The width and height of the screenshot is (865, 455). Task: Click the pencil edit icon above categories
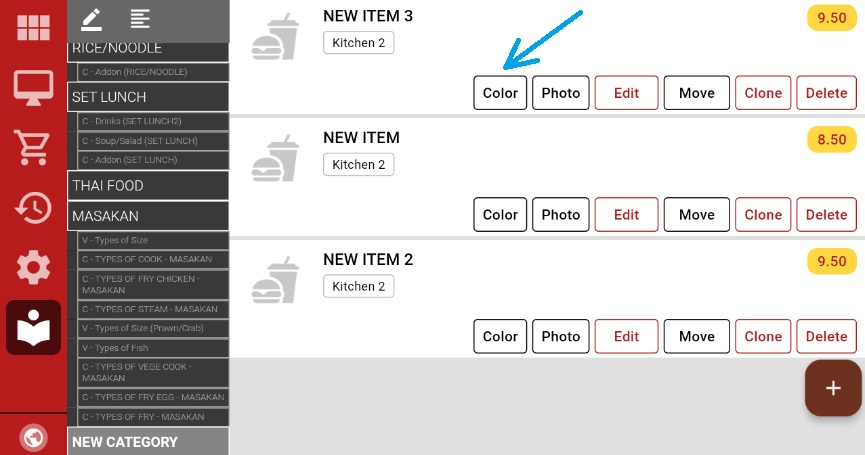pyautogui.click(x=92, y=18)
